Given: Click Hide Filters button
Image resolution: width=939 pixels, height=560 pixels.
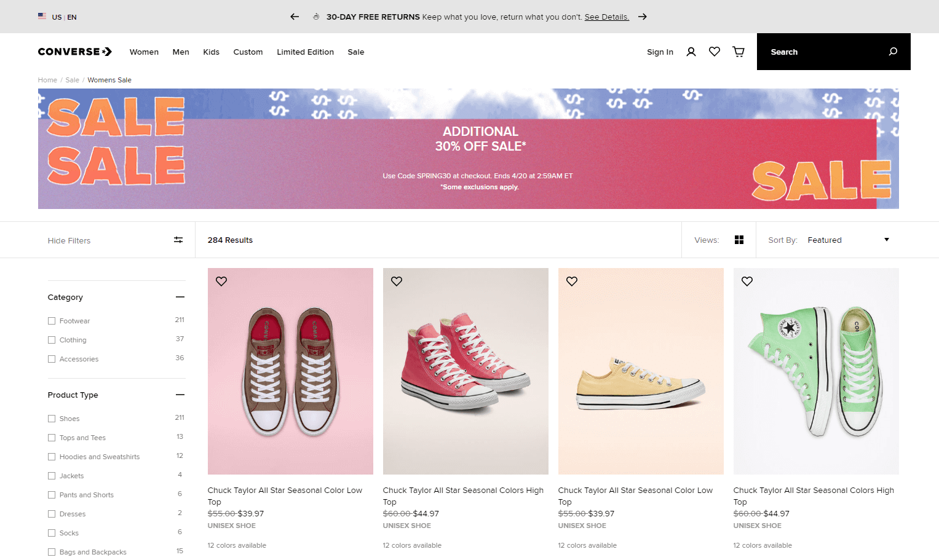Looking at the screenshot, I should (x=69, y=240).
